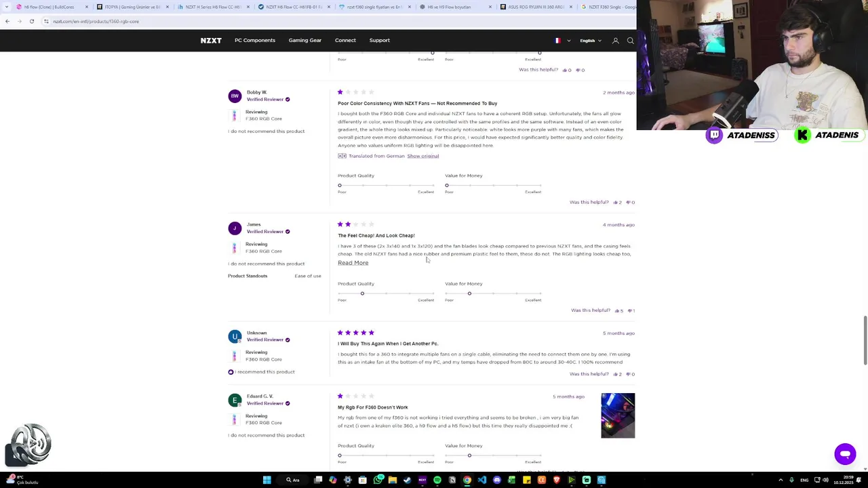The image size is (868, 488).
Task: Open F360 RGB Core link under Eduard G. V.
Action: (x=263, y=423)
